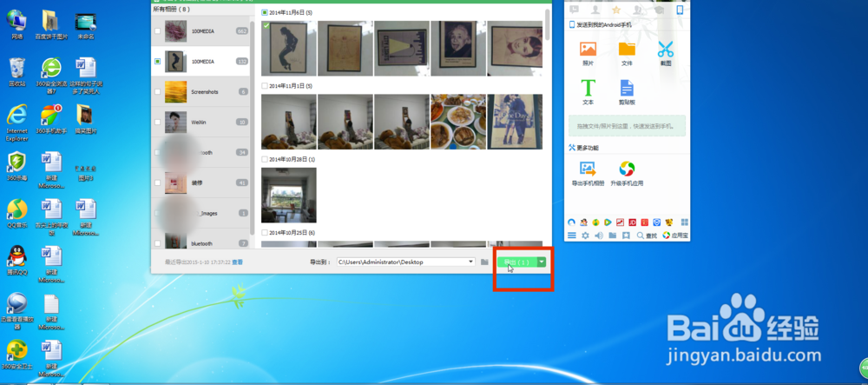868x385 pixels.
Task: Click the Find (查找) search button
Action: click(x=647, y=236)
